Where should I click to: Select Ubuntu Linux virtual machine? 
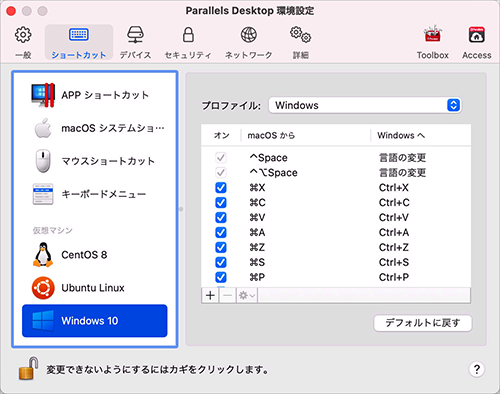95,288
